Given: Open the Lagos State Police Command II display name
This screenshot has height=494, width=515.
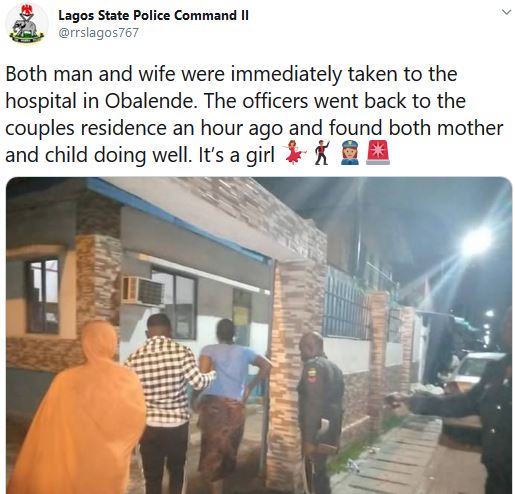Looking at the screenshot, I should pyautogui.click(x=153, y=16).
